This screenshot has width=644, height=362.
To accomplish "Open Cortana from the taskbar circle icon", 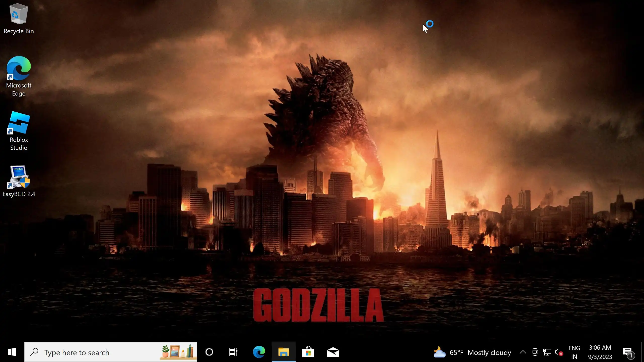I will [x=209, y=352].
